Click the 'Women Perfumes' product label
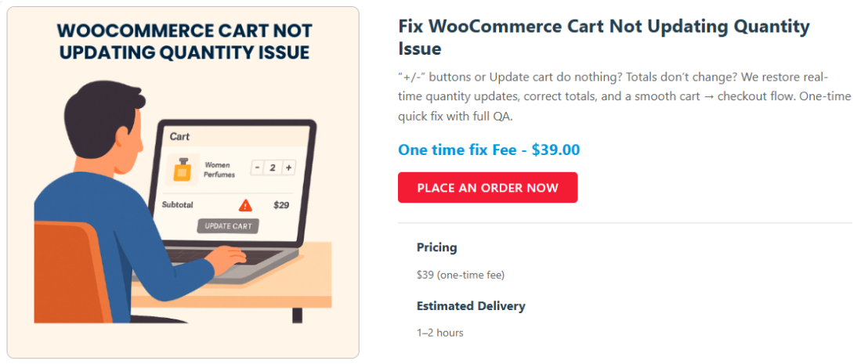 click(x=219, y=170)
